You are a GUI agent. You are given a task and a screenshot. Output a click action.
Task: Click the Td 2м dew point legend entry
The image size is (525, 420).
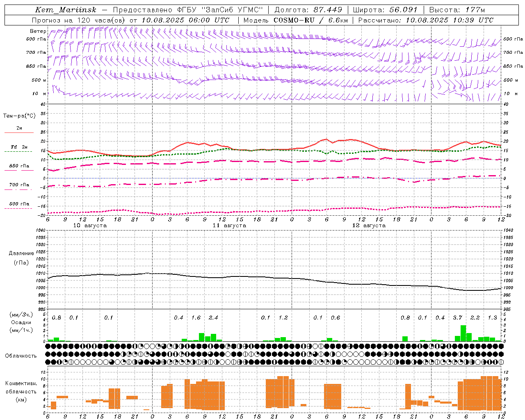(x=19, y=147)
